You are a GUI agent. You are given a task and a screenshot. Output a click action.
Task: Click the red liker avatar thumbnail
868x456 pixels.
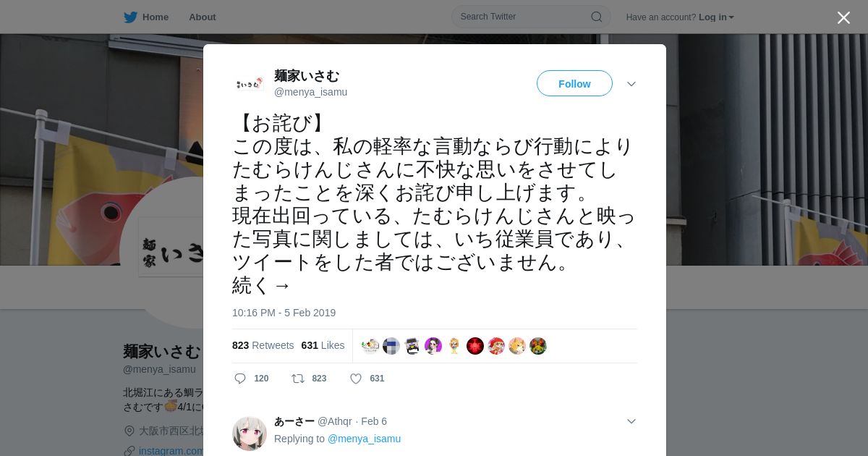tap(475, 346)
